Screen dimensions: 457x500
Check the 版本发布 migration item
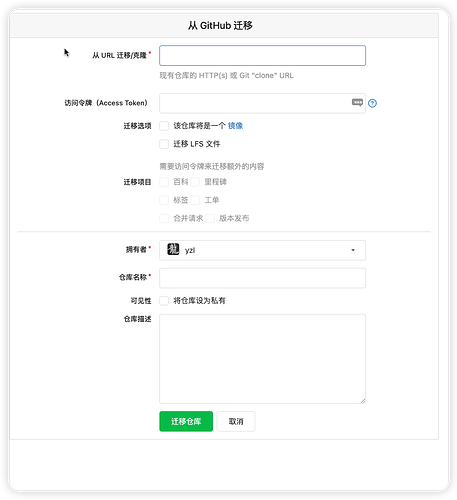(210, 219)
